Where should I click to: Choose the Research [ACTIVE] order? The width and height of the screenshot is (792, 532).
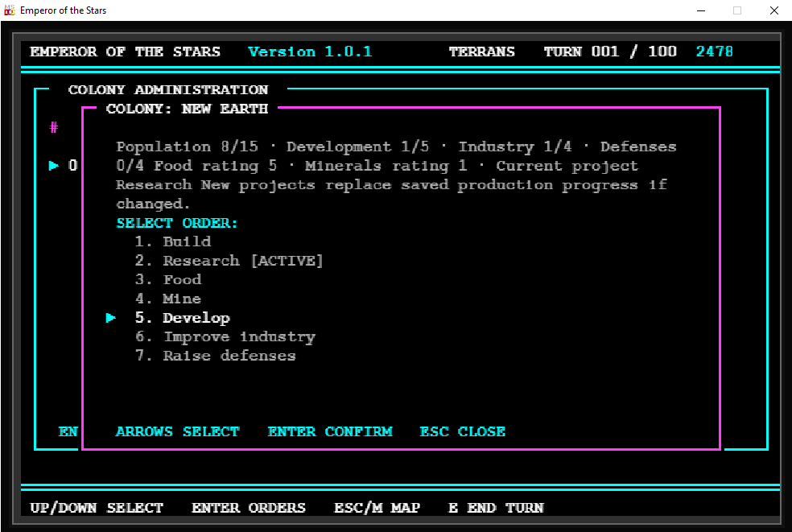click(x=229, y=261)
